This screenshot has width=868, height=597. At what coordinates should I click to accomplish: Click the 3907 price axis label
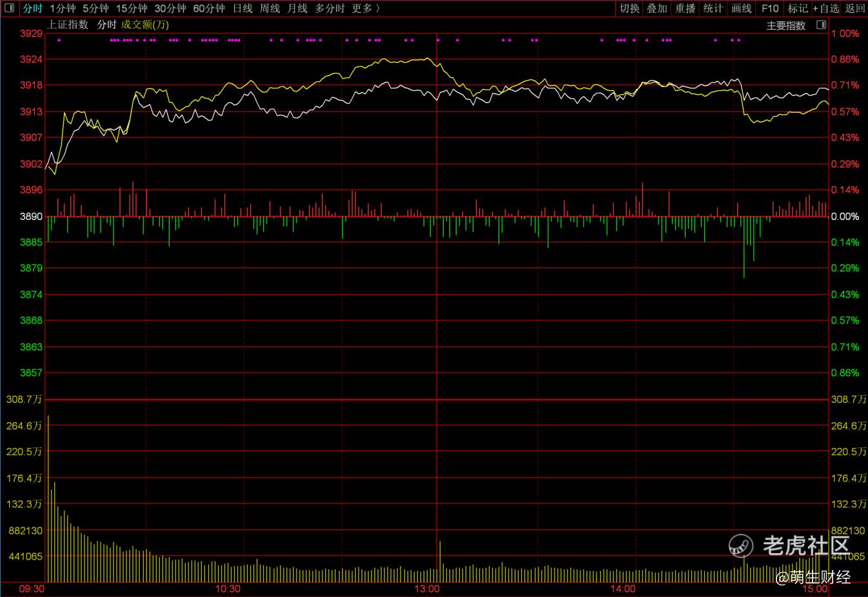click(31, 137)
